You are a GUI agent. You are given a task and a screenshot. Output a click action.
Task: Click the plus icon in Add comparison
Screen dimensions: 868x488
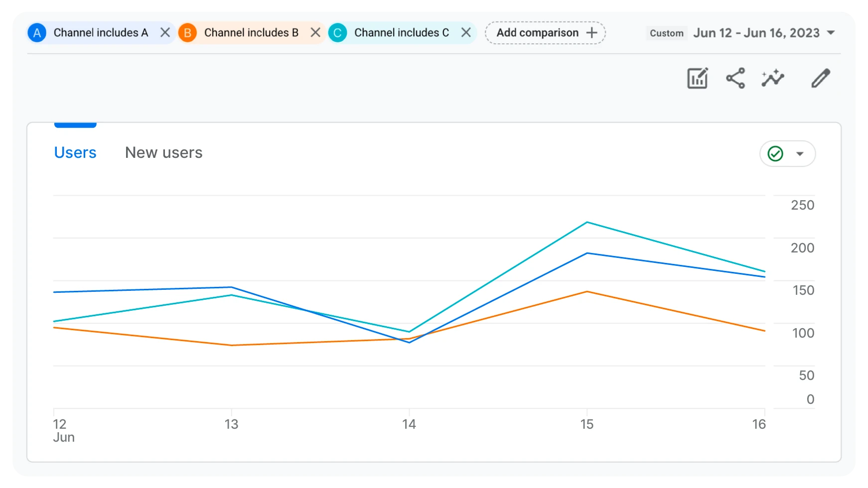591,33
